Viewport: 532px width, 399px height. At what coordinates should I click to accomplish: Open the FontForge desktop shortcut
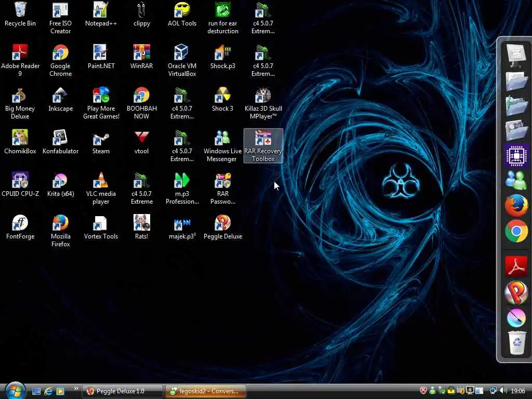[20, 228]
